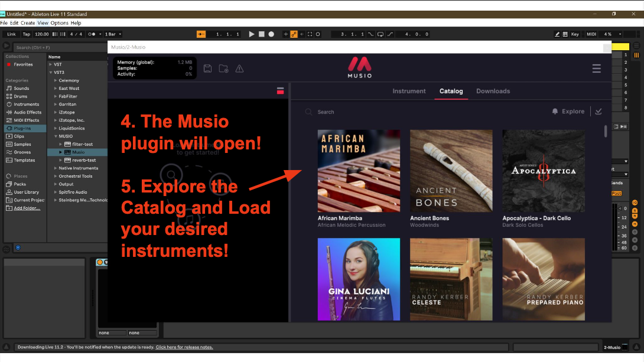Select the Catalog tab

451,91
